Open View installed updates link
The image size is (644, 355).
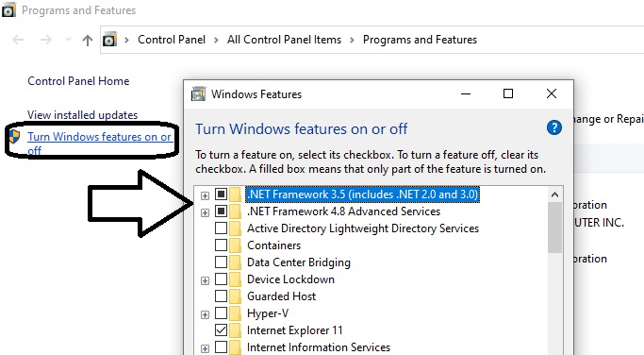(x=83, y=115)
